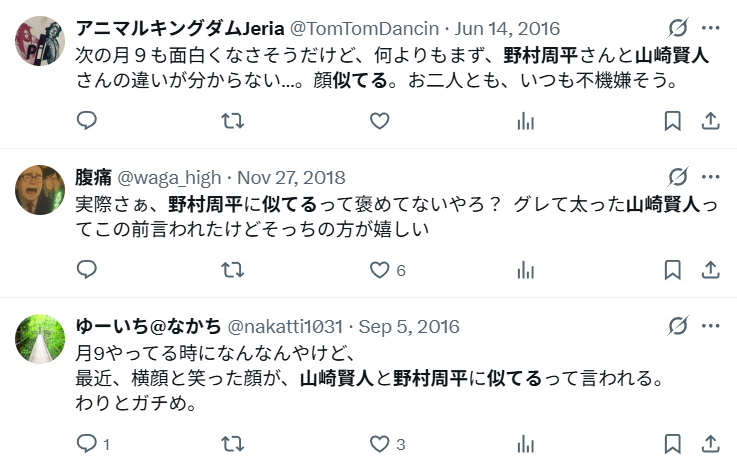Bookmark the @waga_high tweet
Screen dimensions: 737x463
(673, 270)
